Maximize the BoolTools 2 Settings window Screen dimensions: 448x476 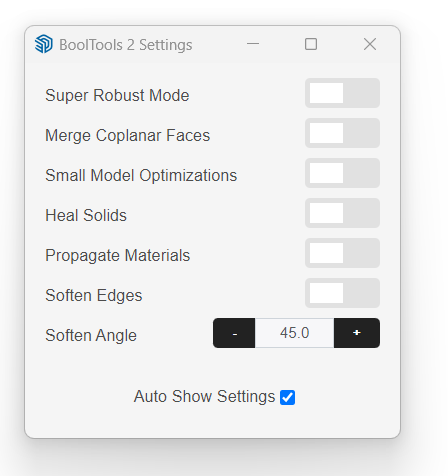311,44
